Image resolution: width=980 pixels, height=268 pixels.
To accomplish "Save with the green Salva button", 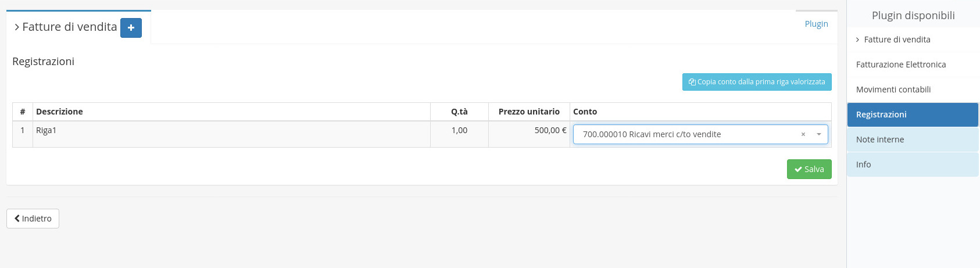I will click(809, 169).
